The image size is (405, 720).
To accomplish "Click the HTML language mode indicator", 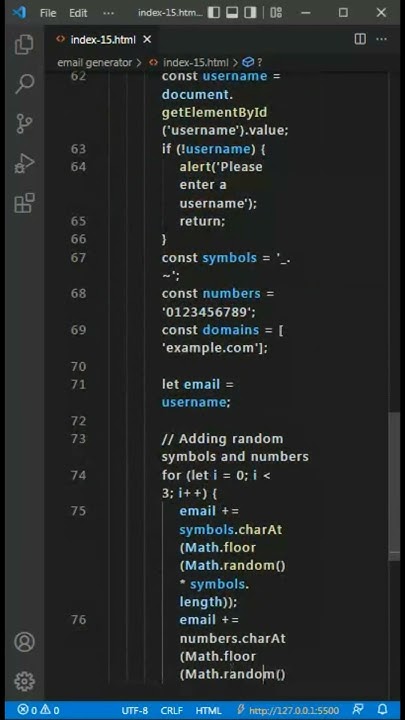I will click(208, 710).
